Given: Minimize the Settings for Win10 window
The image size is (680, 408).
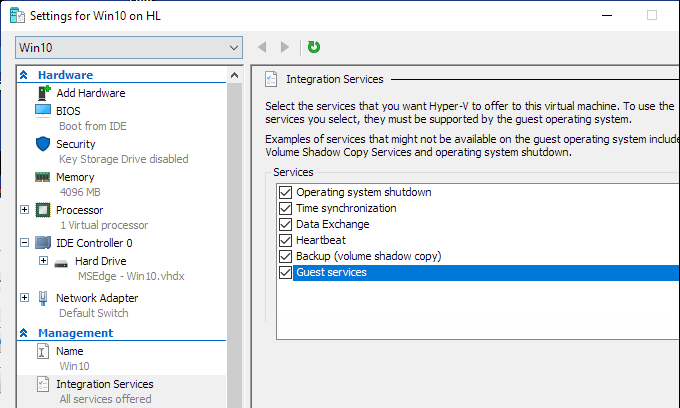Looking at the screenshot, I should 607,15.
